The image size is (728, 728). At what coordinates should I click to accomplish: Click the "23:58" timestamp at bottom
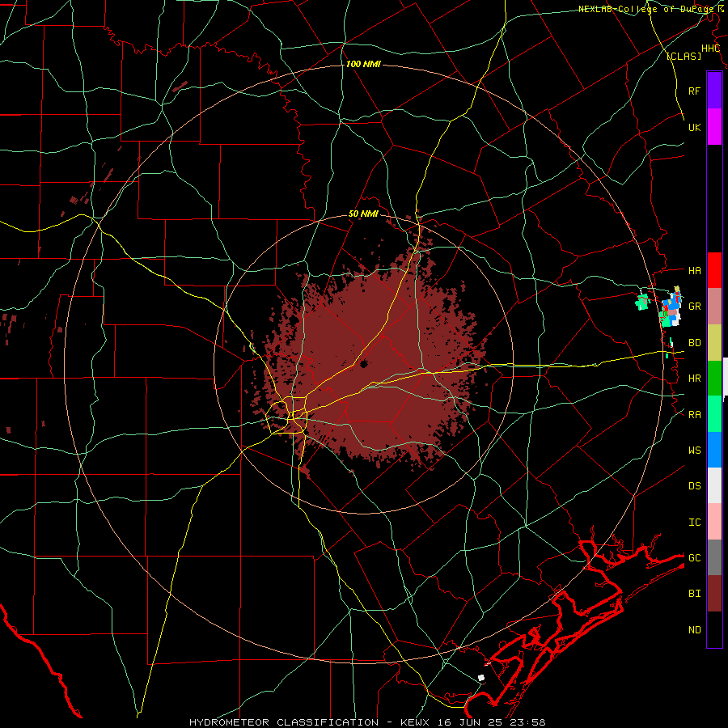pos(530,722)
